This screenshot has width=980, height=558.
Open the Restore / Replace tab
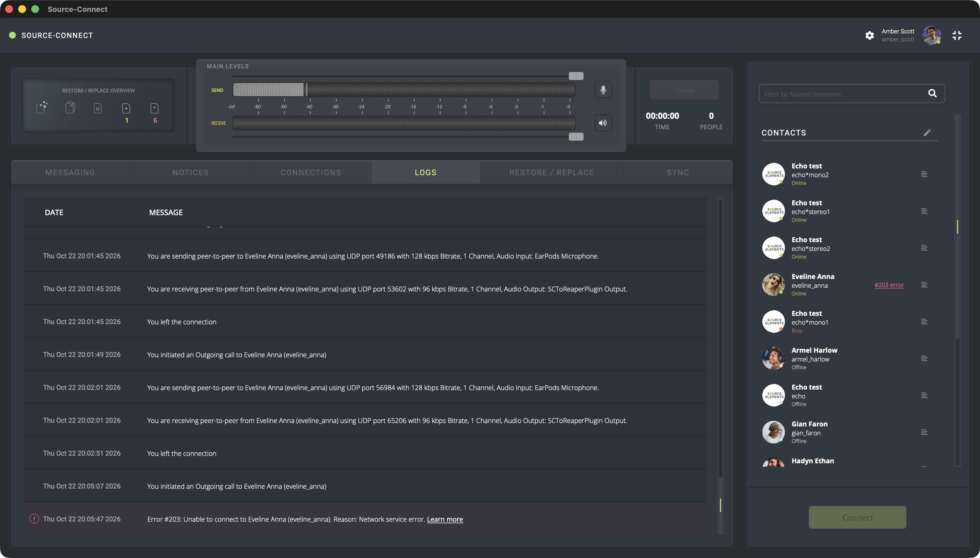[x=552, y=172]
